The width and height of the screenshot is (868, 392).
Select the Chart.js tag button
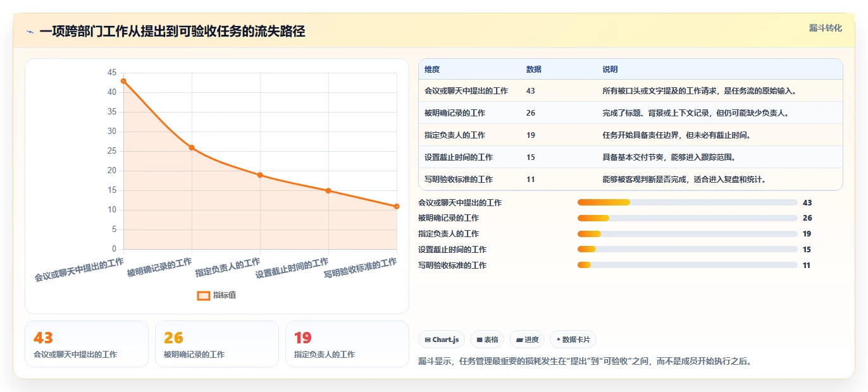point(442,340)
